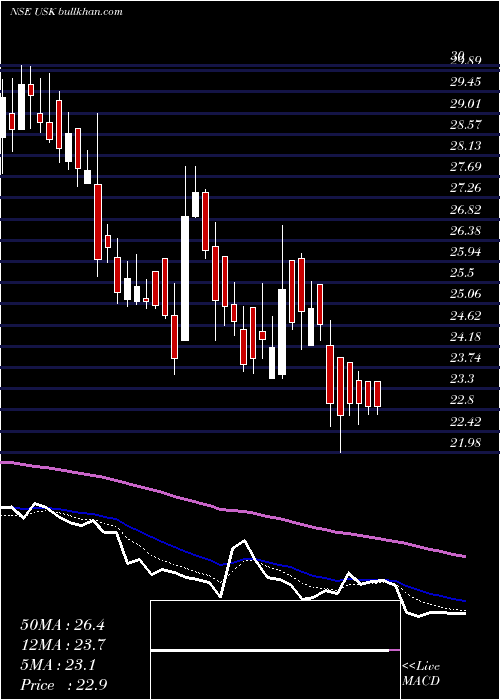Select the 22.42 price axis label
Screen dimensions: 500x700
pyautogui.click(x=466, y=421)
